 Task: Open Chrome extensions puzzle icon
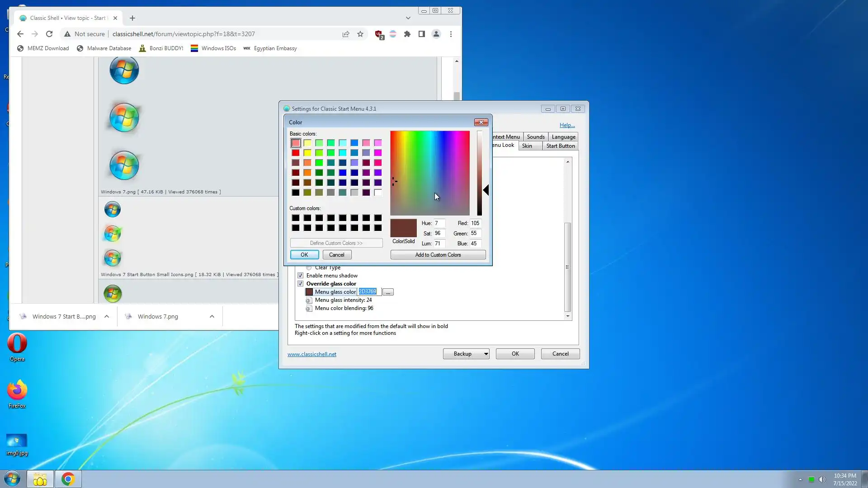coord(407,34)
